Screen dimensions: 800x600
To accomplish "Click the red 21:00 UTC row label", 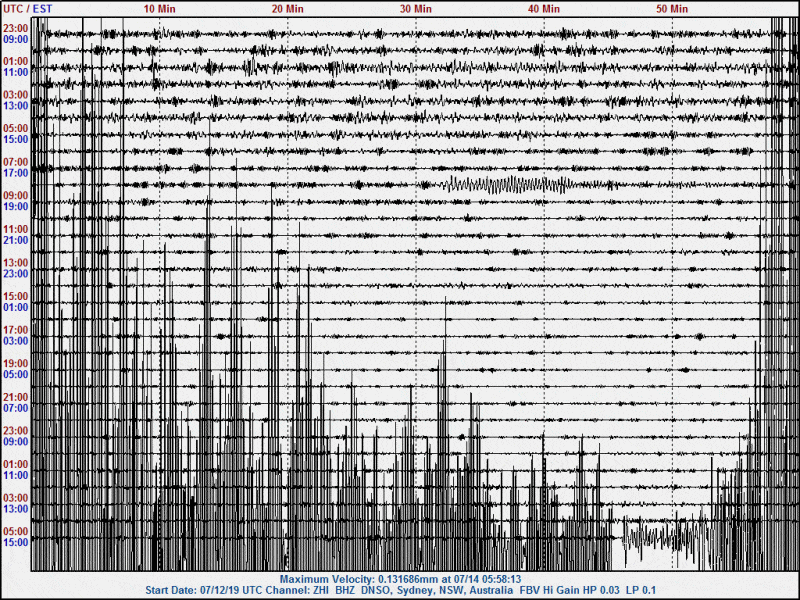I will 15,397.
